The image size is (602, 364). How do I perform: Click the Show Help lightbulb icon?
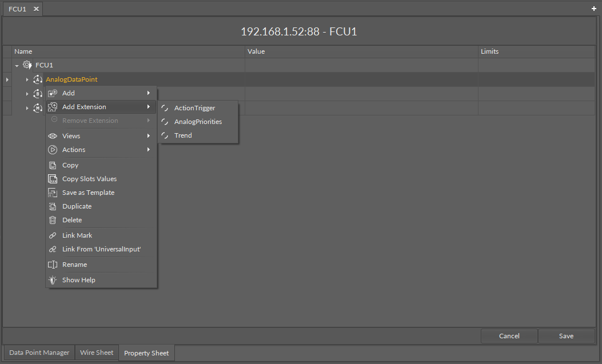click(x=53, y=280)
